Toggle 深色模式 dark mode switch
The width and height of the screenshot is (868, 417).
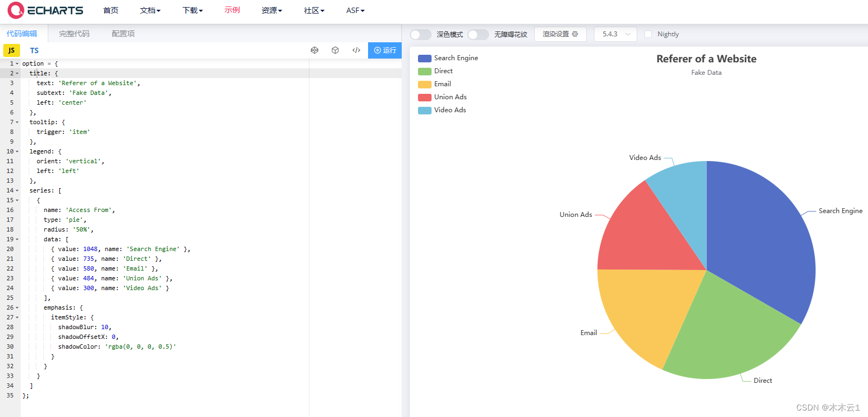(x=420, y=35)
